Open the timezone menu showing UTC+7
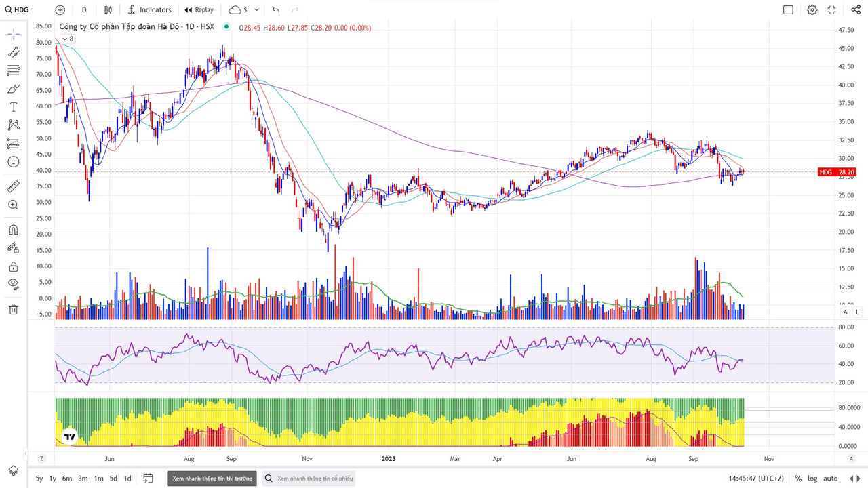 coord(756,479)
